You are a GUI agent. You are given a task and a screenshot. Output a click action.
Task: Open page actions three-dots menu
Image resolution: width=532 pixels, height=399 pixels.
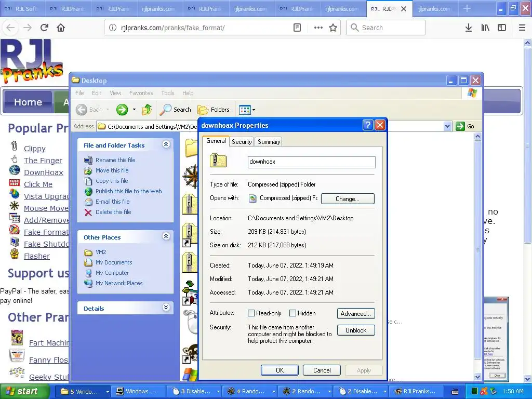pyautogui.click(x=318, y=28)
